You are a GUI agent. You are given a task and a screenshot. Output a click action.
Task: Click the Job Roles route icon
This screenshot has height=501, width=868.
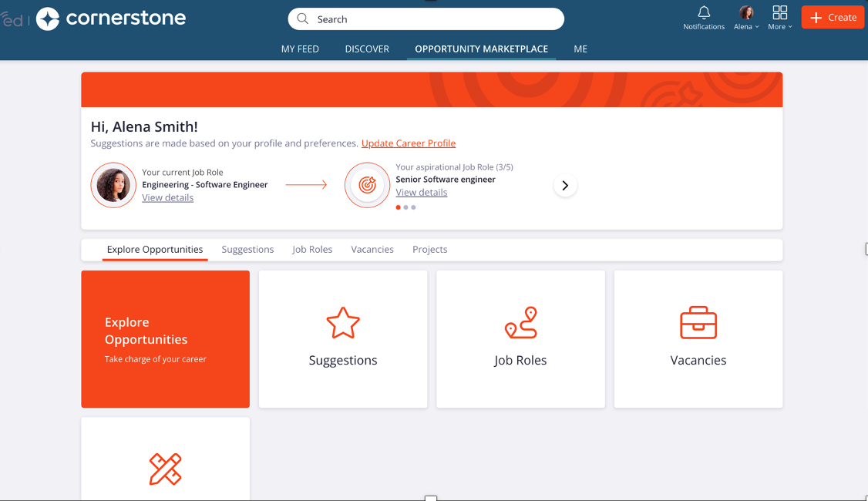coord(520,323)
